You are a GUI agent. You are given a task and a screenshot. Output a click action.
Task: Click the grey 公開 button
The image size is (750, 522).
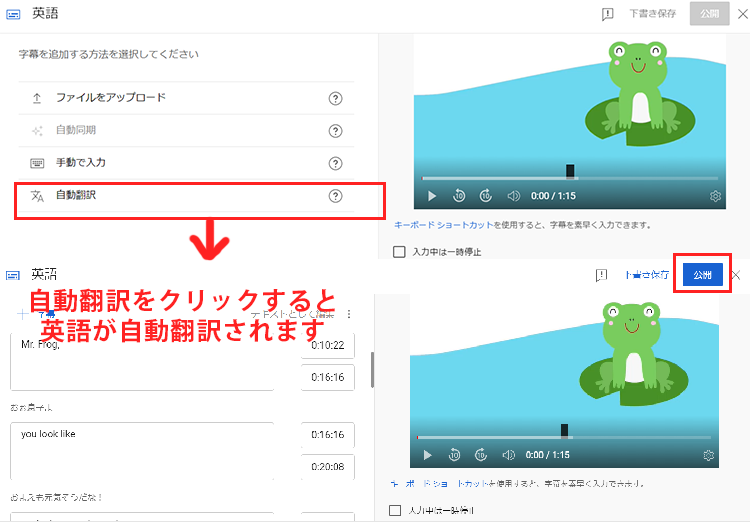coord(709,14)
